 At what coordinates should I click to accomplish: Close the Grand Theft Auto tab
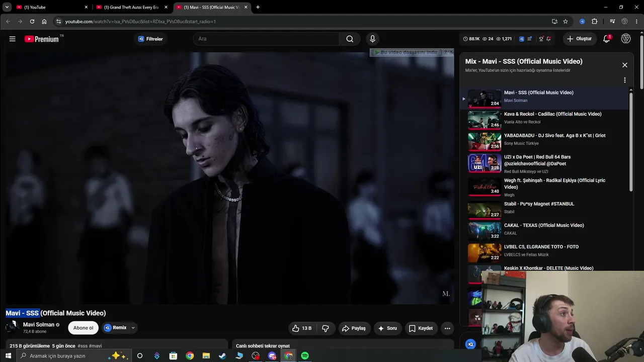(x=166, y=7)
